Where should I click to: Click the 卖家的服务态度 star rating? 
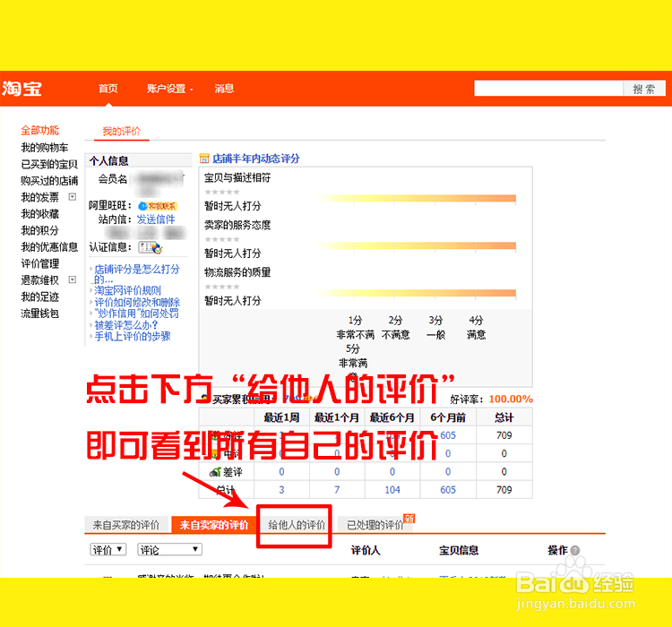pyautogui.click(x=222, y=239)
